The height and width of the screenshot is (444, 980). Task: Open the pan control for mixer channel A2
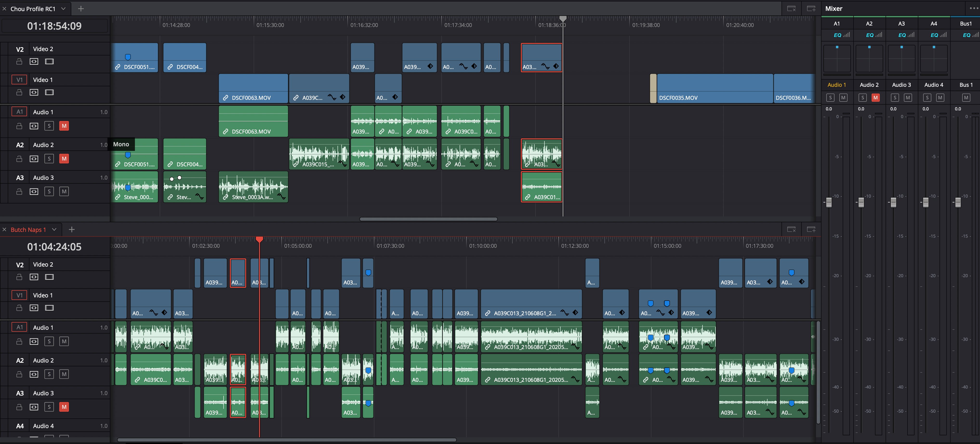pos(869,58)
